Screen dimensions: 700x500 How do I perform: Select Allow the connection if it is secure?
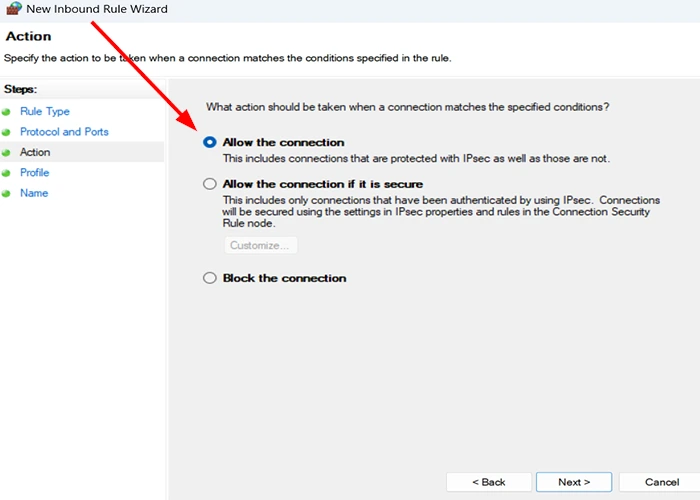pyautogui.click(x=210, y=184)
